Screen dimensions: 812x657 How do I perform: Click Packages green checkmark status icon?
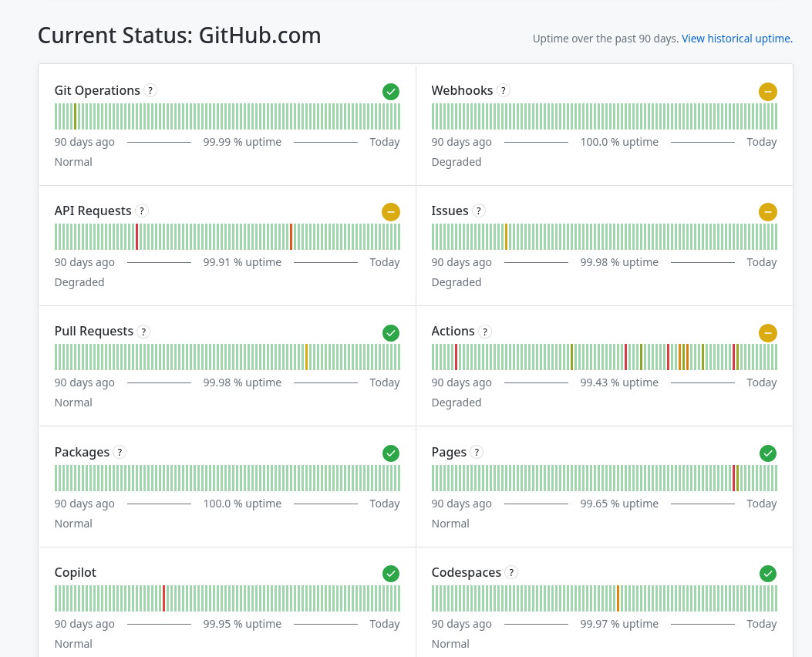(x=391, y=453)
